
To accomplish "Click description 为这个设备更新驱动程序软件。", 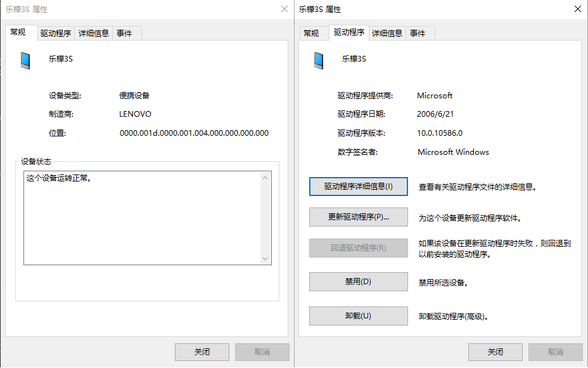I will [470, 218].
